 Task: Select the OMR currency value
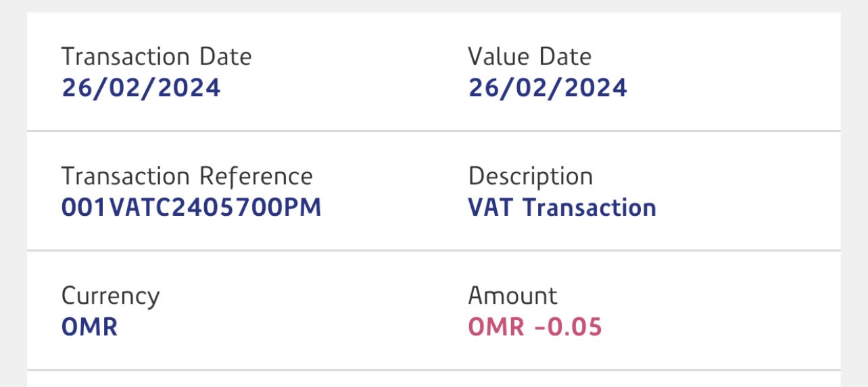pyautogui.click(x=89, y=327)
